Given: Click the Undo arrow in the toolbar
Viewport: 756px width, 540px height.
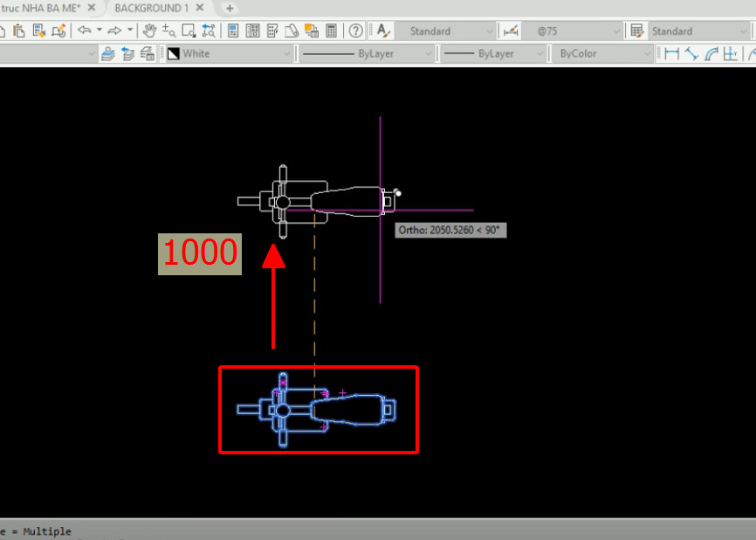Looking at the screenshot, I should 85,31.
